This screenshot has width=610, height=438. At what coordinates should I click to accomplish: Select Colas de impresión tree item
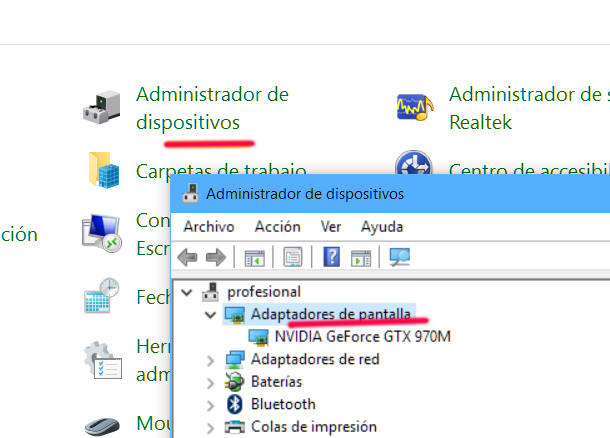point(314,427)
